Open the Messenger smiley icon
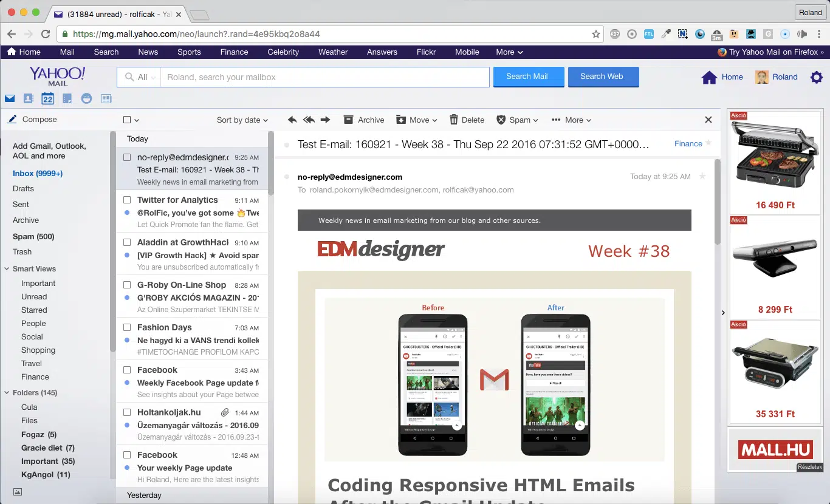830x504 pixels. pyautogui.click(x=86, y=98)
